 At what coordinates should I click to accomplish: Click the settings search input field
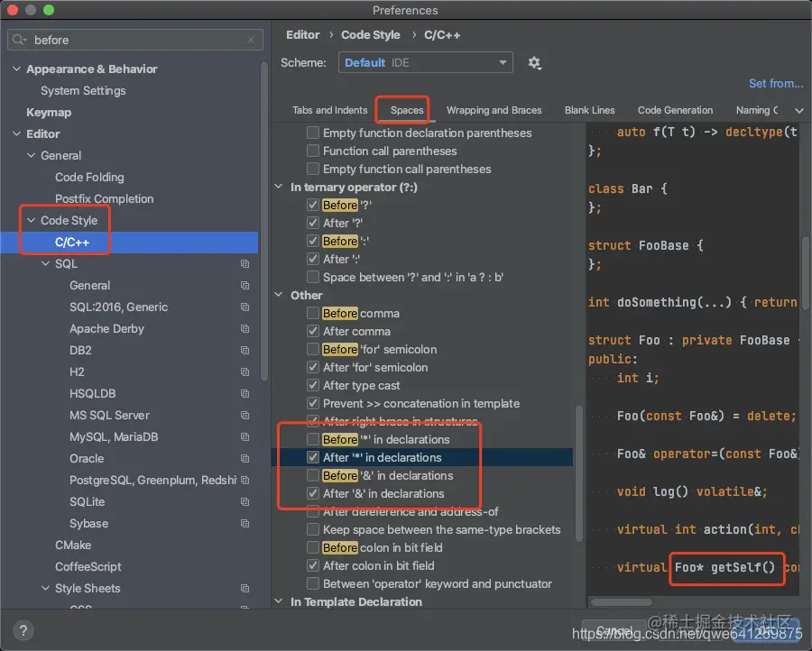[x=135, y=40]
